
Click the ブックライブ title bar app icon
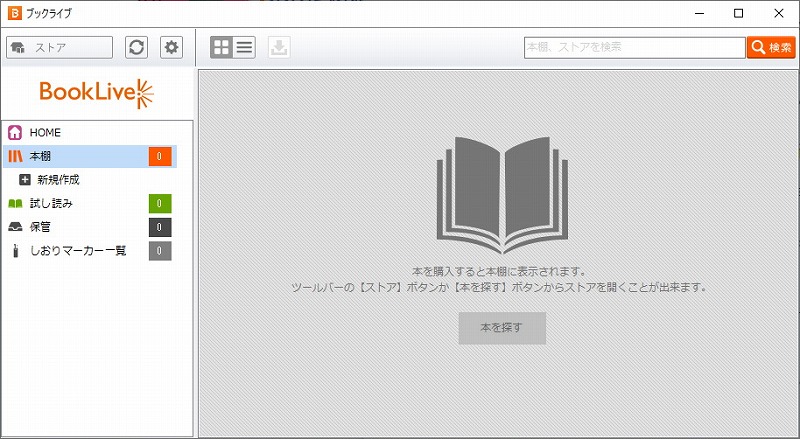(14, 13)
